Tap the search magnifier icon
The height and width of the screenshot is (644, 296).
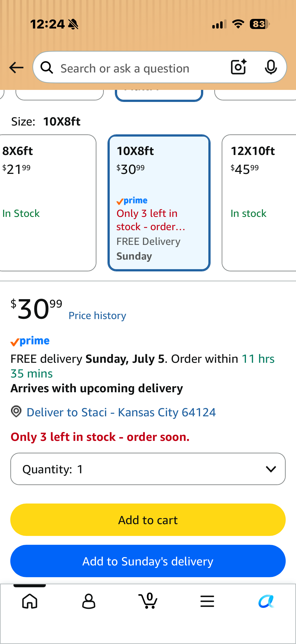coord(47,68)
